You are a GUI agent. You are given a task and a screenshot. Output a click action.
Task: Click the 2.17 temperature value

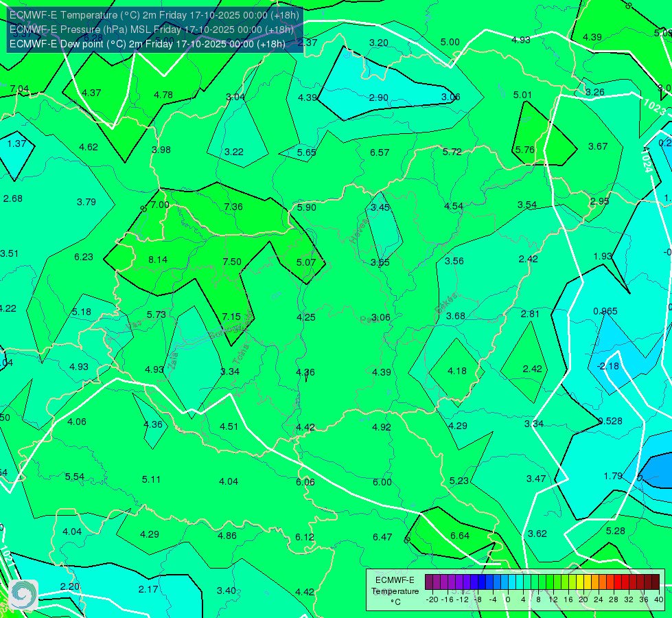148,590
